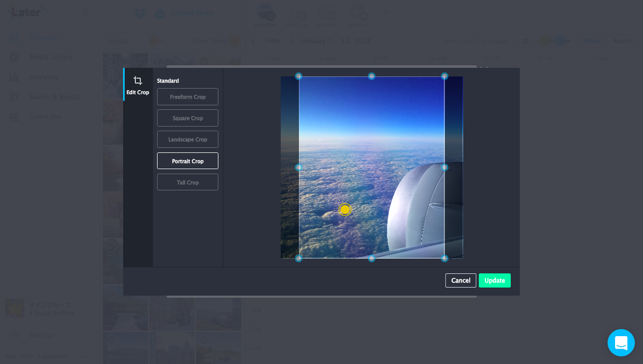643x364 pixels.
Task: Click the Help link
Action: [x=10, y=356]
